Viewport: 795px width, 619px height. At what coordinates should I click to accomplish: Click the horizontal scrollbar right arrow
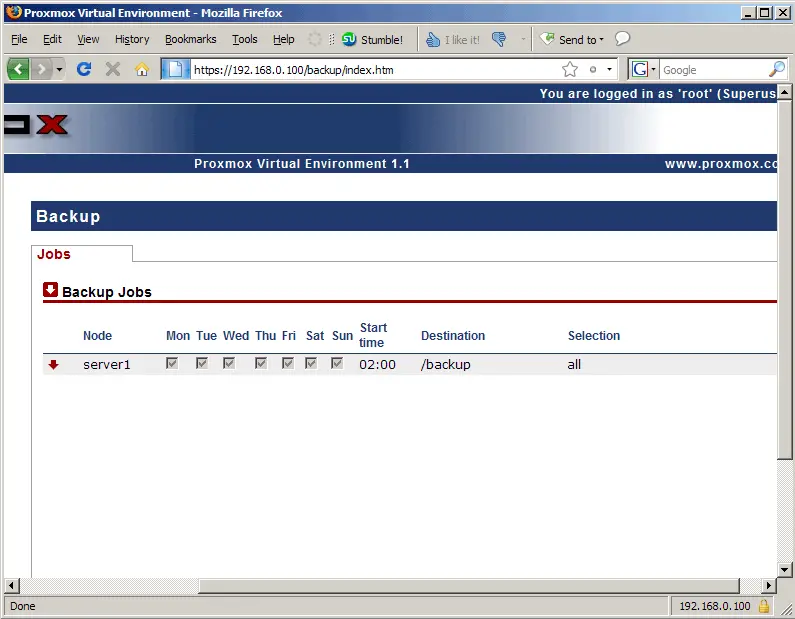tap(769, 586)
